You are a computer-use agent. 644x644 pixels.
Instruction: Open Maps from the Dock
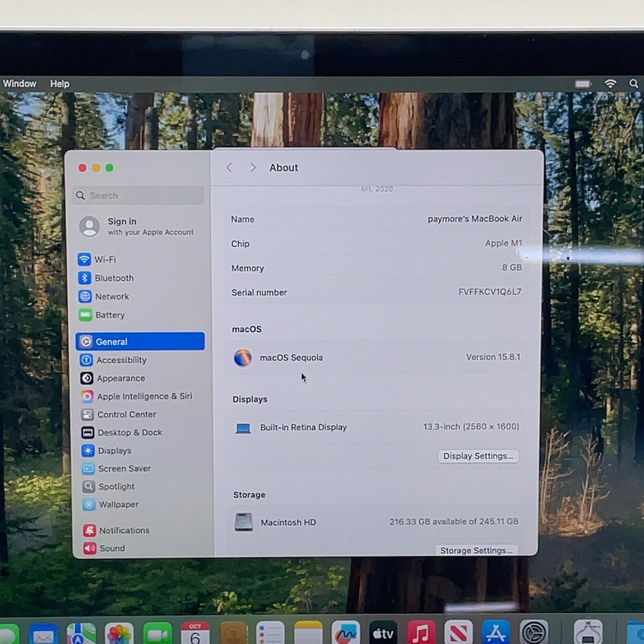81,634
